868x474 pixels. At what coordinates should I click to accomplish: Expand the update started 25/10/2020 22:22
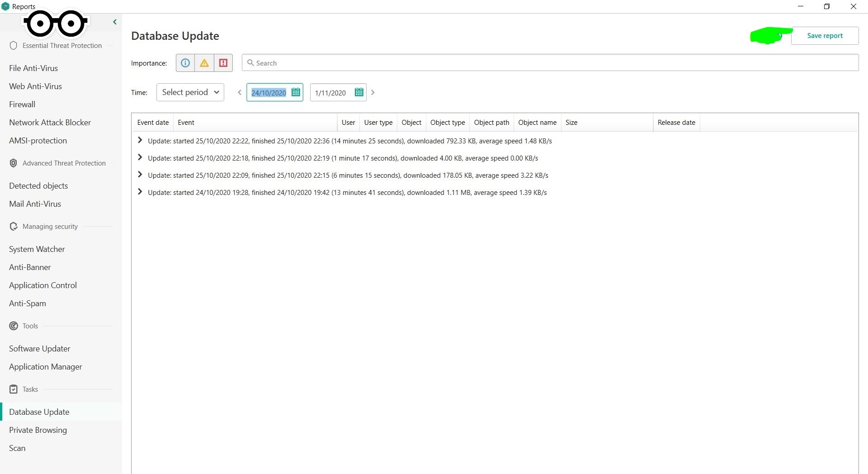(140, 141)
